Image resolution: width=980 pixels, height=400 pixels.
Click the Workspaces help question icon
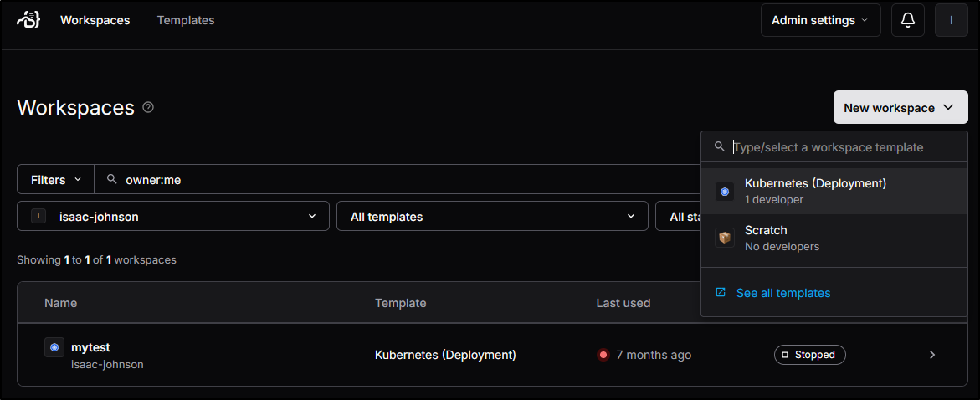click(148, 107)
